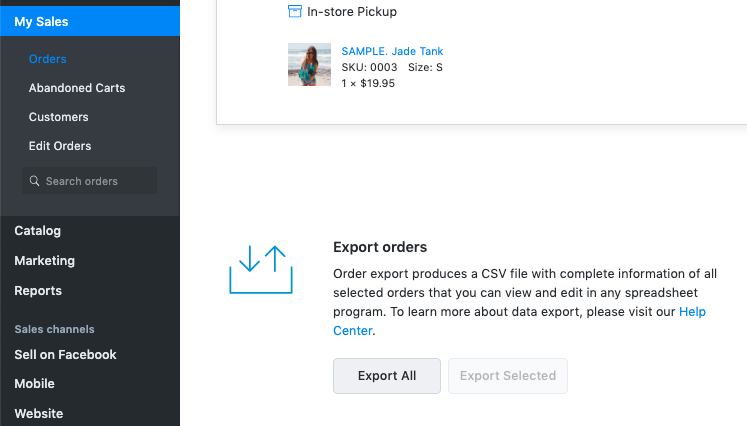The image size is (747, 426).
Task: Open the Sell on Facebook sales channel
Action: tap(65, 355)
